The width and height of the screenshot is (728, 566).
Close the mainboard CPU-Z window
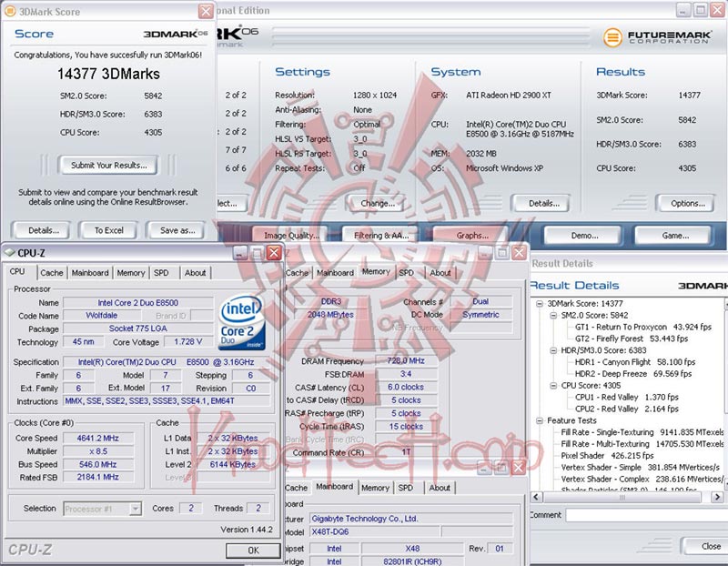(518, 468)
